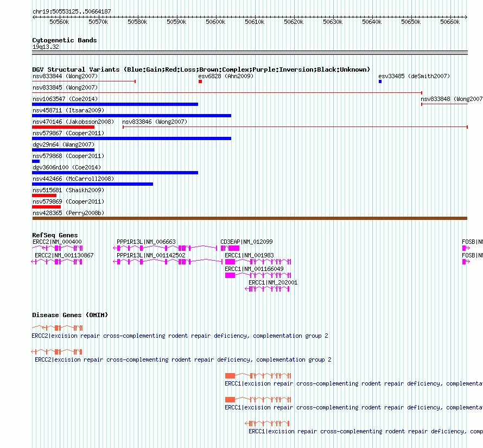The height and width of the screenshot is (448, 483).
Task: Click the DGV Structural Variants track title
Action: (x=201, y=70)
